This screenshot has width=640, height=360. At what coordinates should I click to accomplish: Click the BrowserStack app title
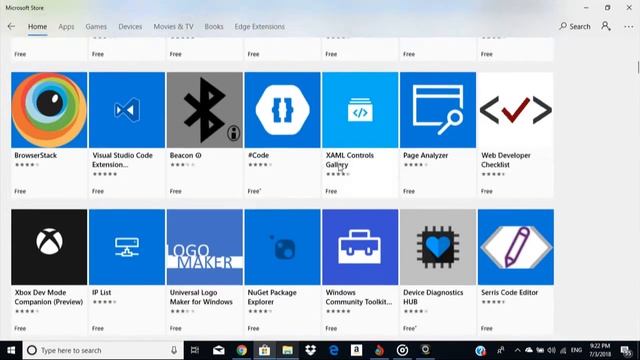[x=36, y=156]
